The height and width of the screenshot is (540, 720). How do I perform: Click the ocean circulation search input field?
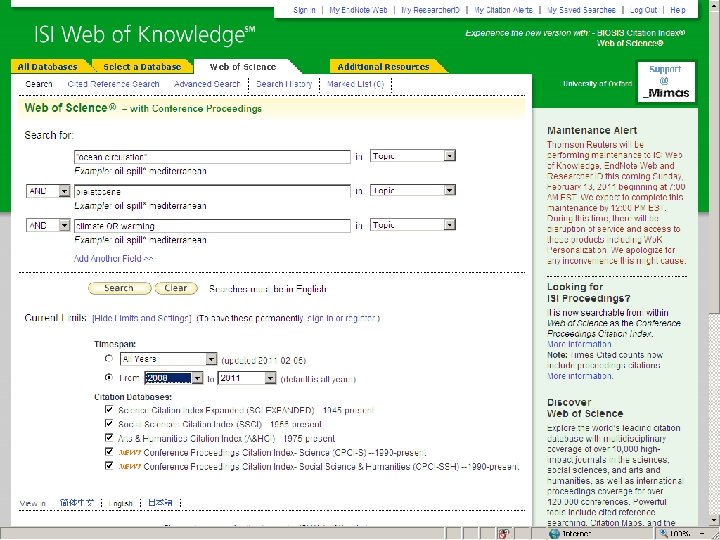tap(212, 157)
